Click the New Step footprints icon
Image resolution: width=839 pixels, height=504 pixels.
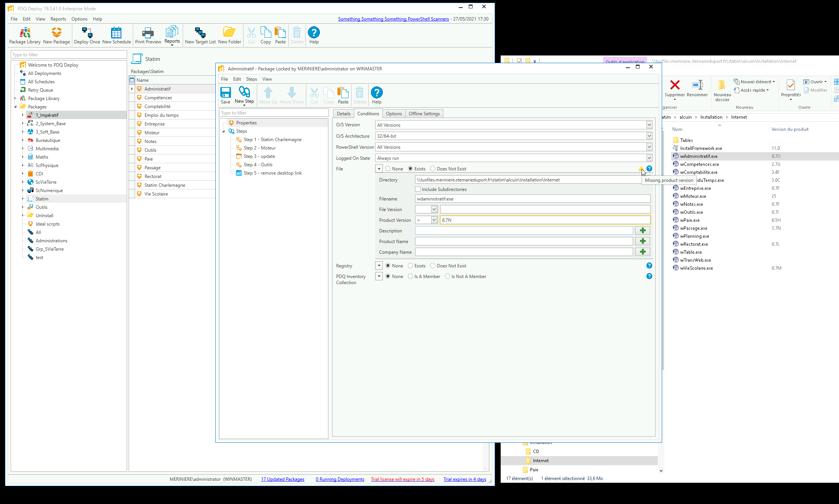coord(244,92)
